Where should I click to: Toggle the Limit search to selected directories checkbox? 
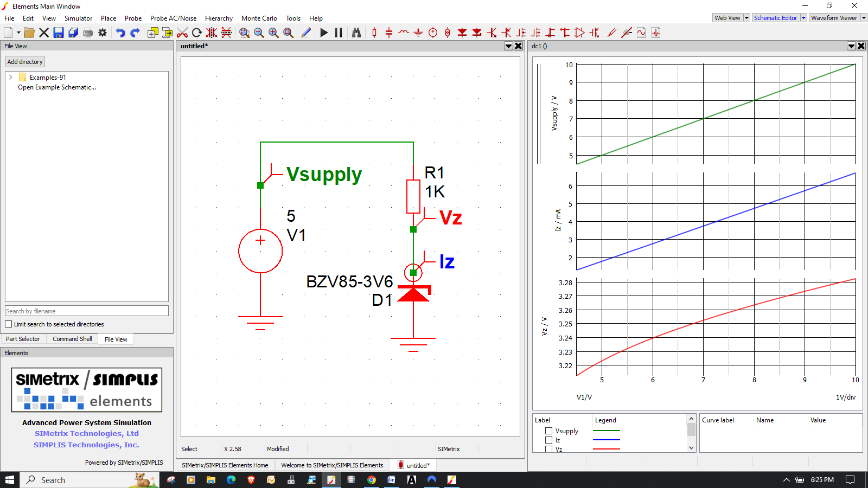tap(9, 324)
